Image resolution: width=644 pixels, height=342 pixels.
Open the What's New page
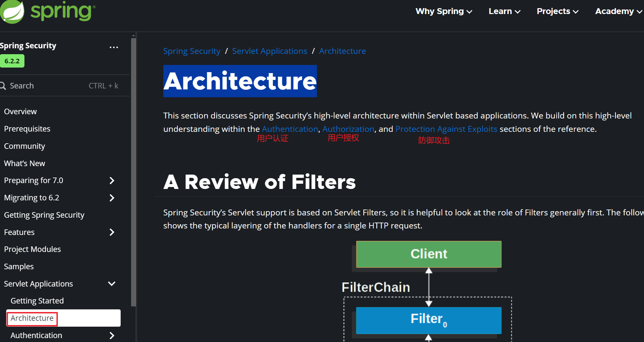24,163
